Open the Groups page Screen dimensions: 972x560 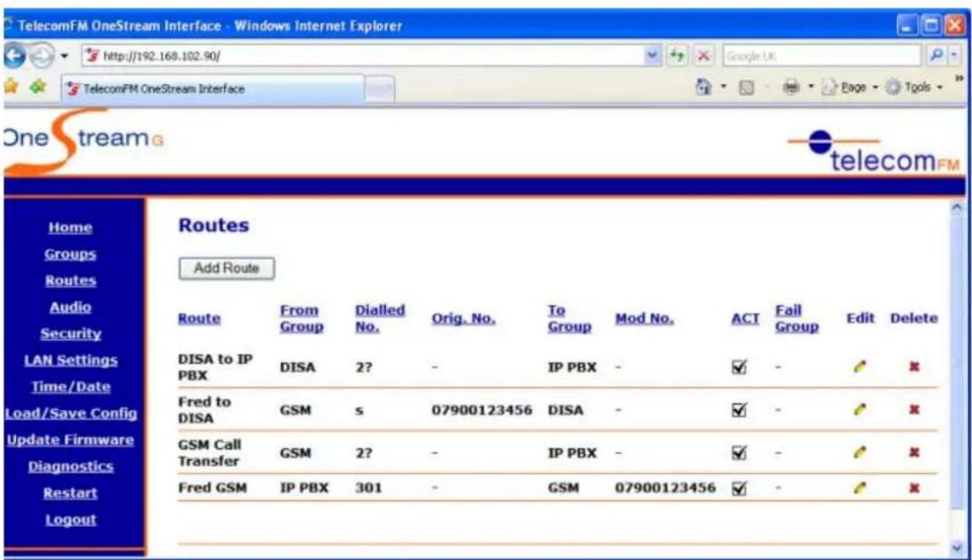point(70,254)
